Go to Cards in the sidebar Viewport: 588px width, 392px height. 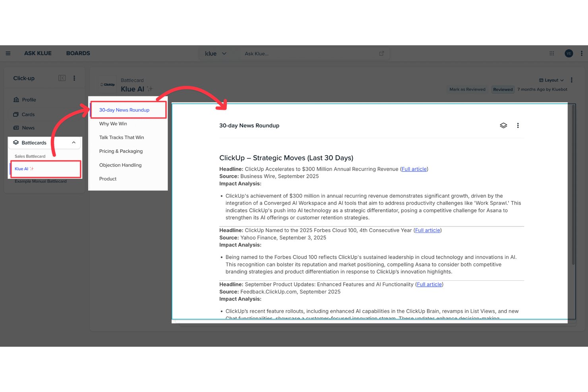pos(28,114)
